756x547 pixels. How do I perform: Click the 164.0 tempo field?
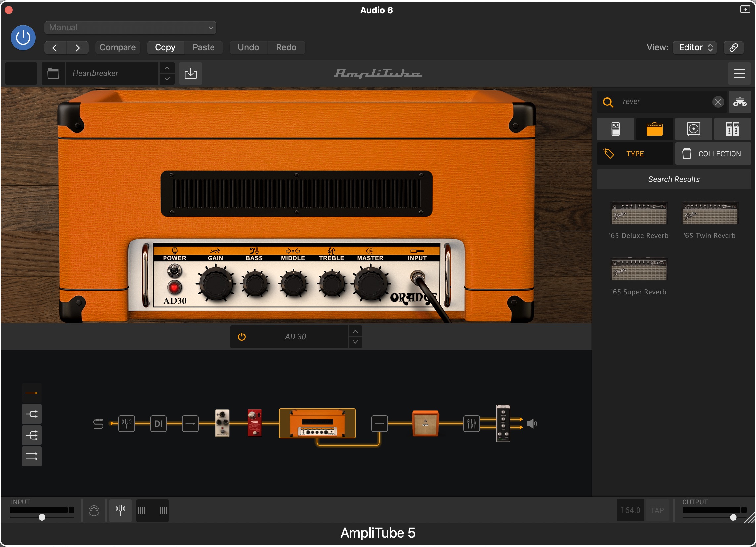pos(630,511)
